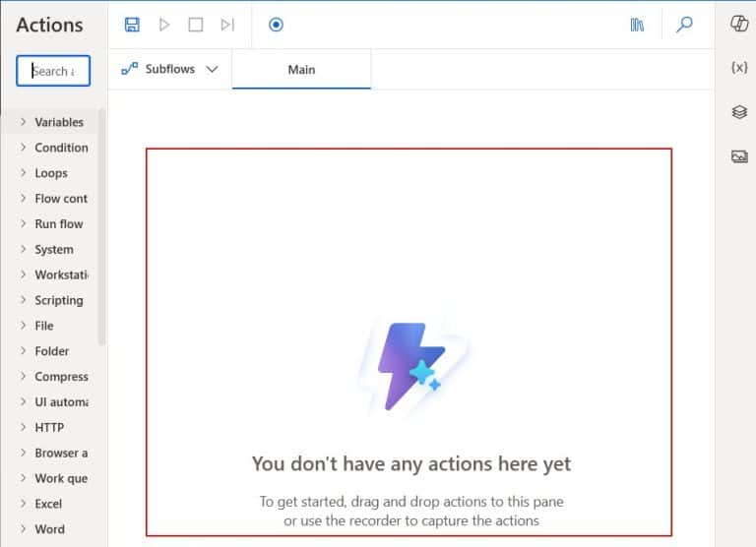Select the Word actions group label
The image size is (756, 547).
[49, 529]
